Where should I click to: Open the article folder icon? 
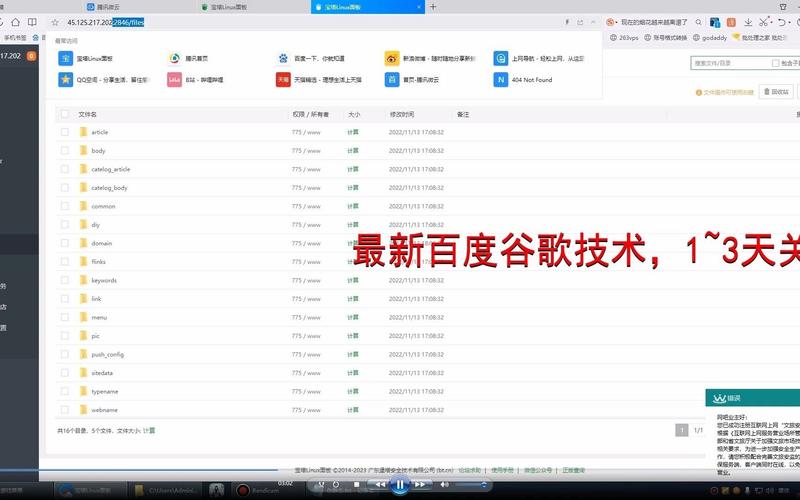click(83, 132)
